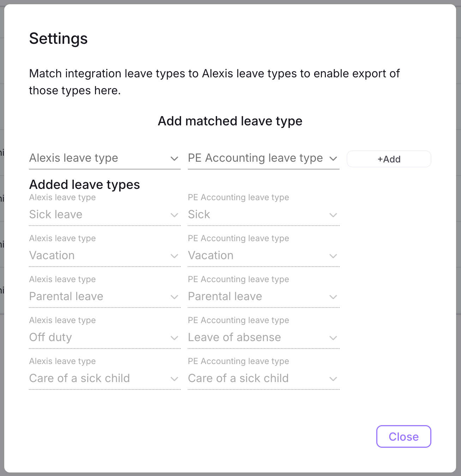The width and height of the screenshot is (461, 476).
Task: Click chevron next to Off duty
Action: click(x=174, y=338)
